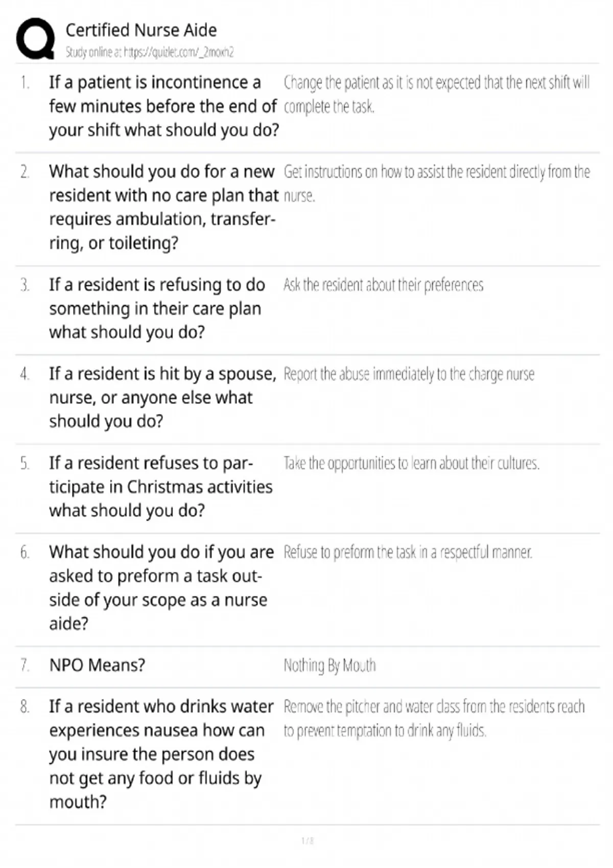Click the page number at the bottom
Viewport: 613px width, 868px height.
[x=308, y=840]
